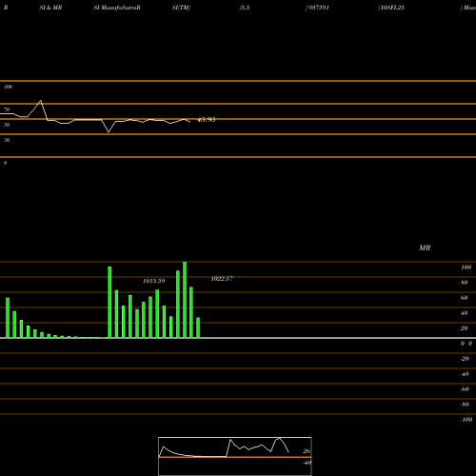Select the -80 label on the MR axis
Viewport: 476px width, 476px height.
coord(465,405)
